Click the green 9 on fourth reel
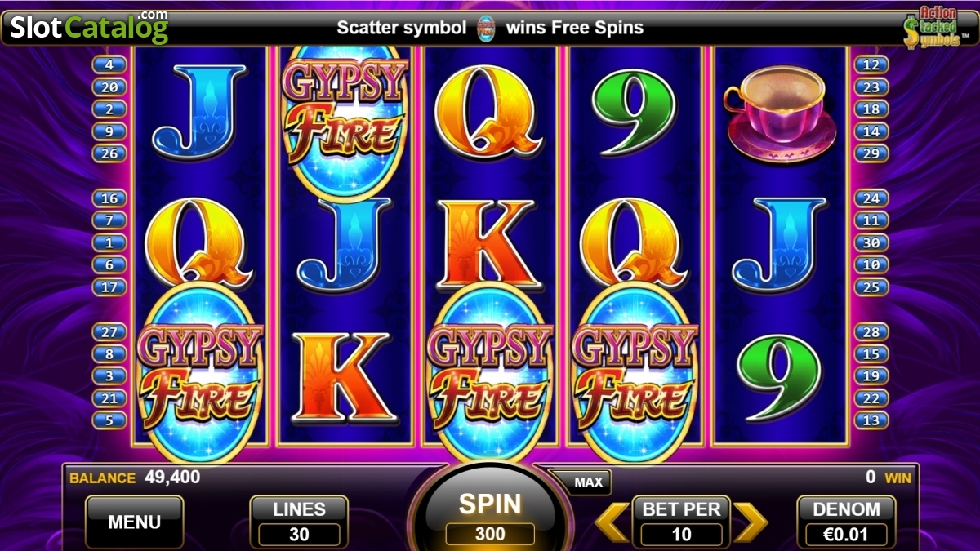 click(x=633, y=113)
